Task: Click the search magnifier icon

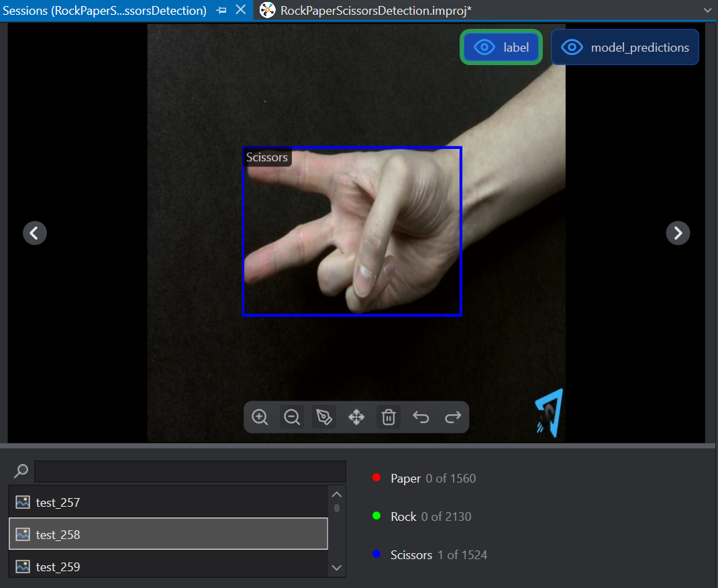Action: (21, 471)
